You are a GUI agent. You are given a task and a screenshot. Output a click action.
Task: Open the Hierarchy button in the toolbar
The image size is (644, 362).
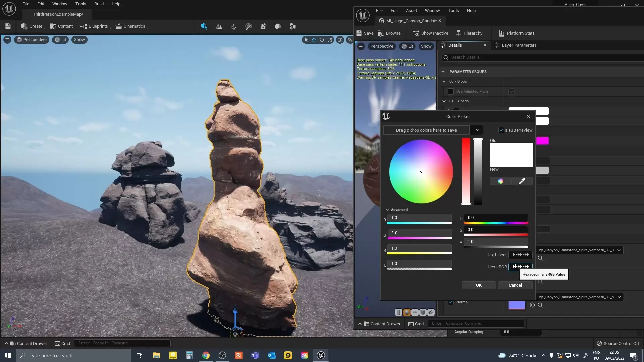469,33
